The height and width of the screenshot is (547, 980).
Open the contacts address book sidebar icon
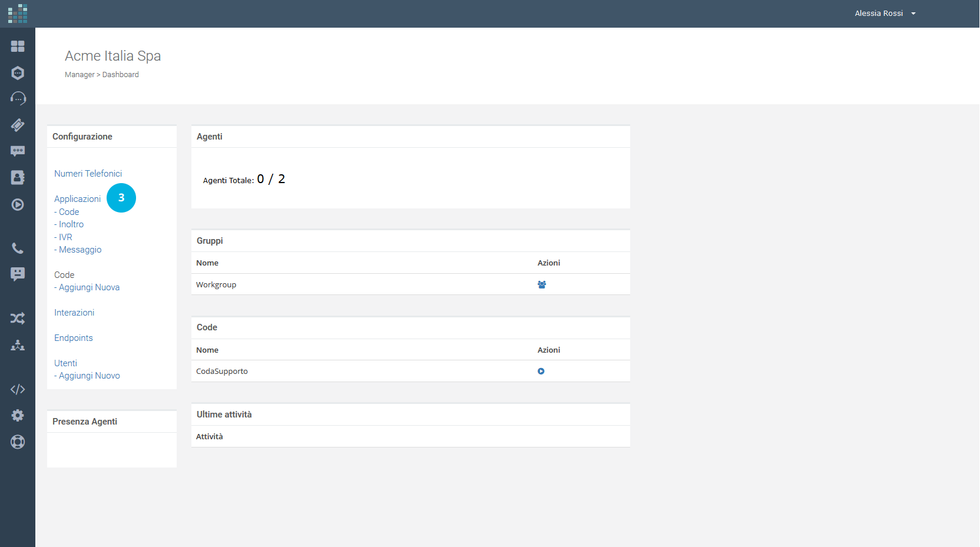(x=18, y=177)
